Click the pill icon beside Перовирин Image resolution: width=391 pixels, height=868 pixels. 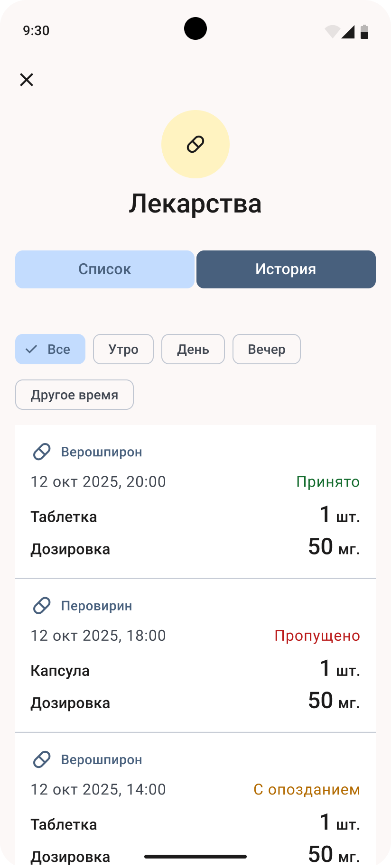[x=42, y=606]
